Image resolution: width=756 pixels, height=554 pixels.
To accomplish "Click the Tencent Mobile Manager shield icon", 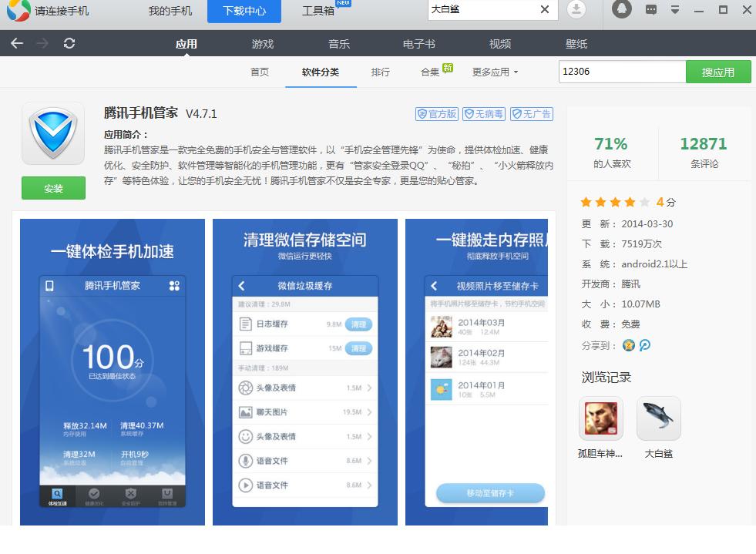I will point(53,133).
